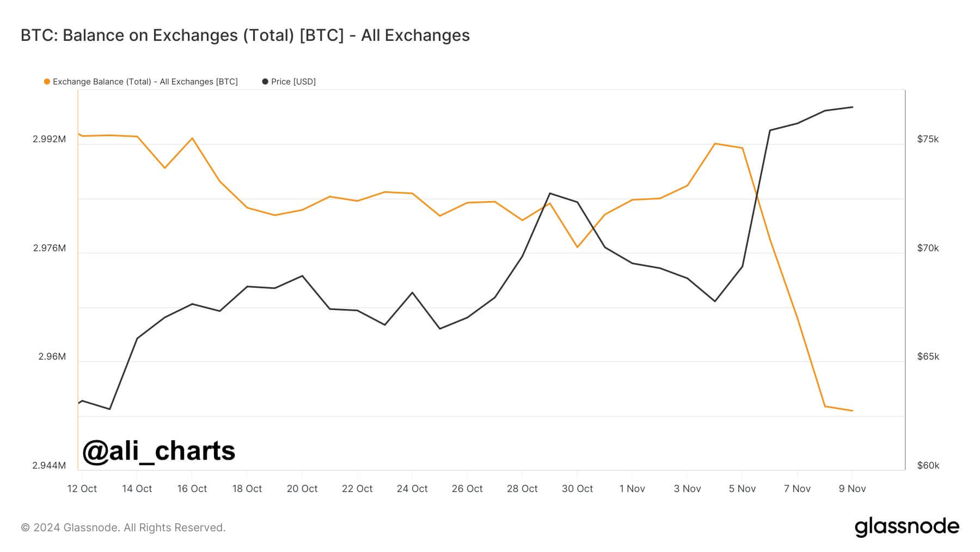Click the 5 Nov date label

pyautogui.click(x=742, y=489)
